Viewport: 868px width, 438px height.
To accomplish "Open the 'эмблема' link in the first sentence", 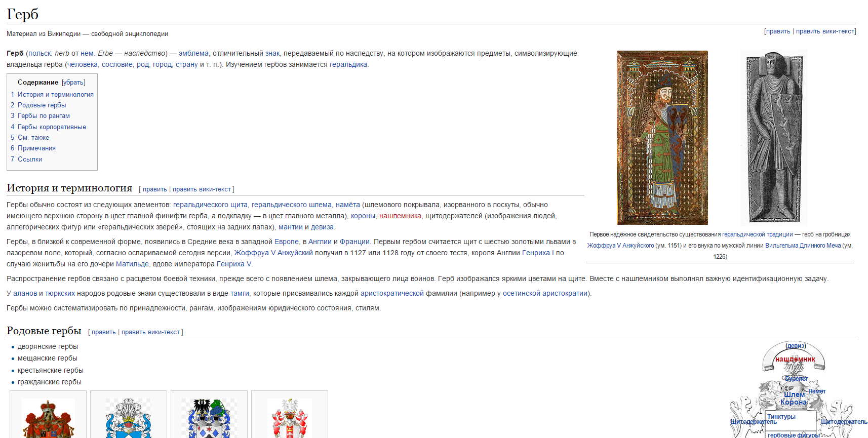I will [x=193, y=54].
